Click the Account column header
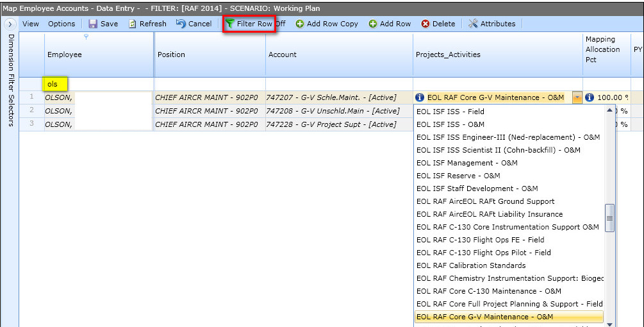Viewport: 644px width, 327px height. tap(339, 55)
